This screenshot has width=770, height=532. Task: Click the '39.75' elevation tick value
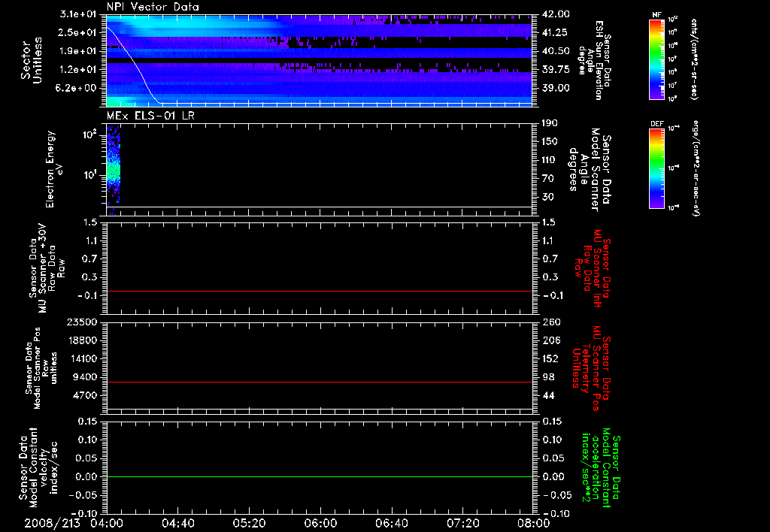coord(556,69)
